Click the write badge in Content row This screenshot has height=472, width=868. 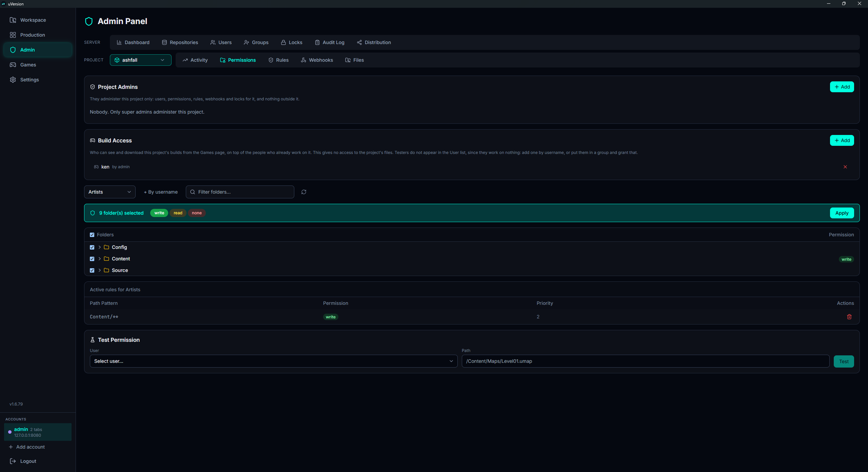(x=846, y=259)
